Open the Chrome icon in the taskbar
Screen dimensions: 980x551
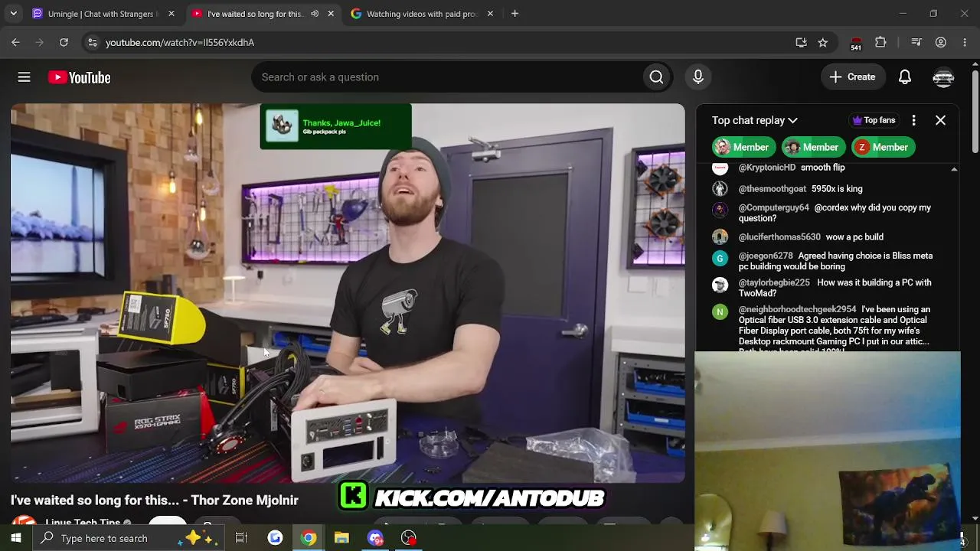[309, 538]
